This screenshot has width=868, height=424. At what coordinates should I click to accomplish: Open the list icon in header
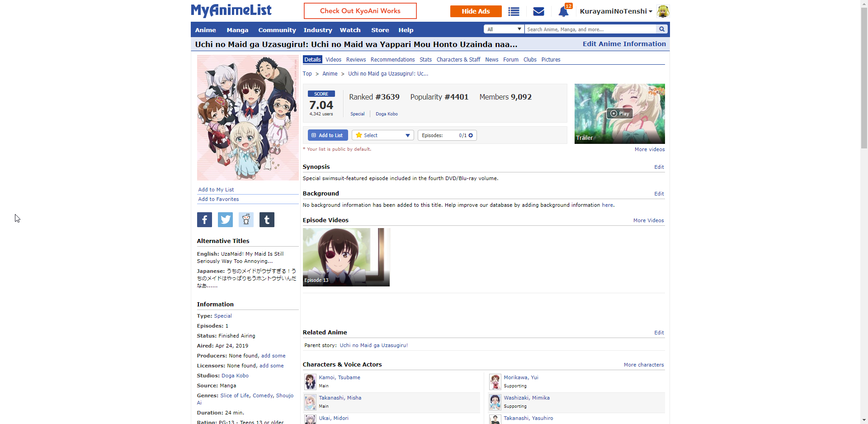point(514,12)
